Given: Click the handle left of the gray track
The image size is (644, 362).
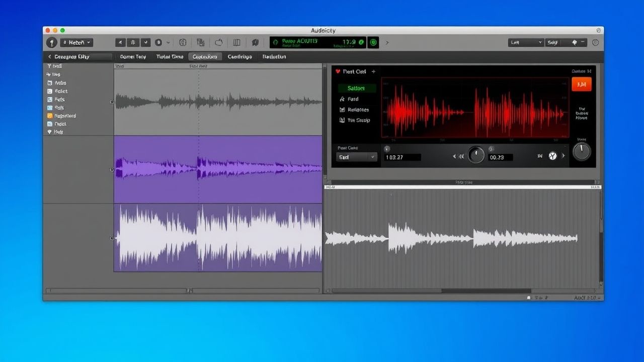Looking at the screenshot, I should point(112,102).
